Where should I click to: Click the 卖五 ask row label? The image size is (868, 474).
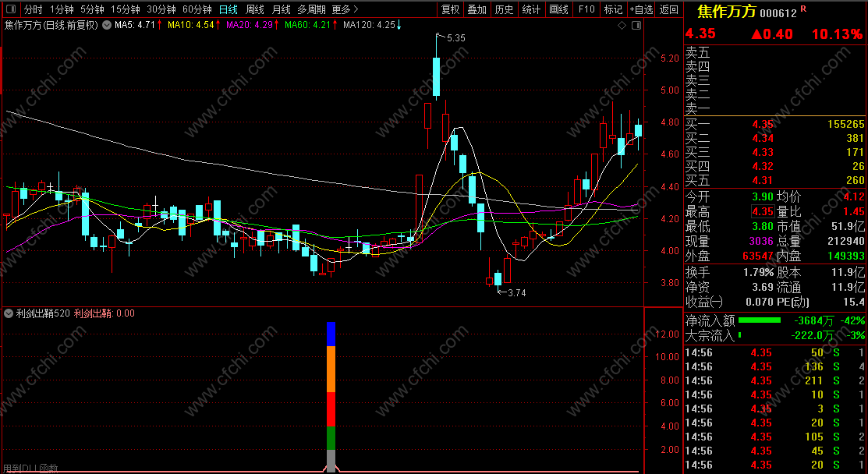(x=697, y=52)
